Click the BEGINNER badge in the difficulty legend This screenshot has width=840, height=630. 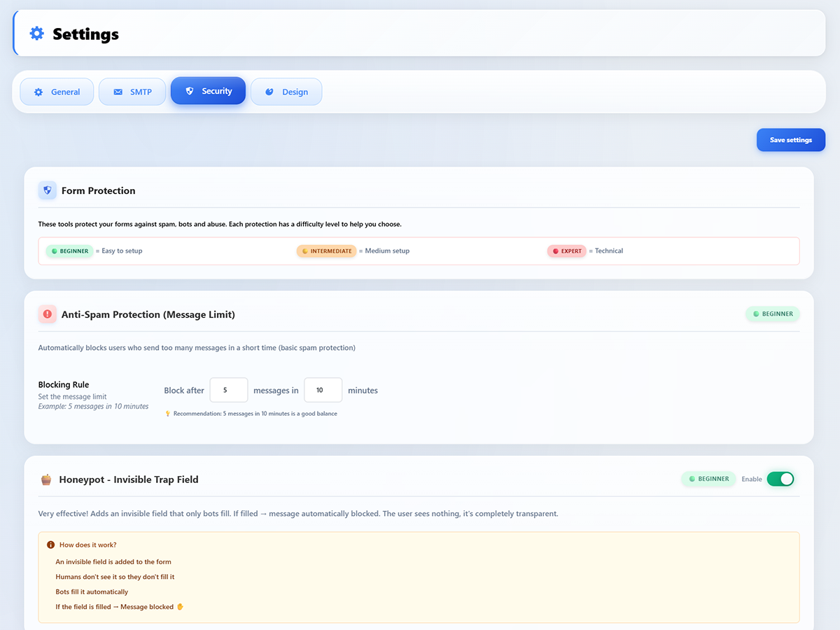[69, 251]
